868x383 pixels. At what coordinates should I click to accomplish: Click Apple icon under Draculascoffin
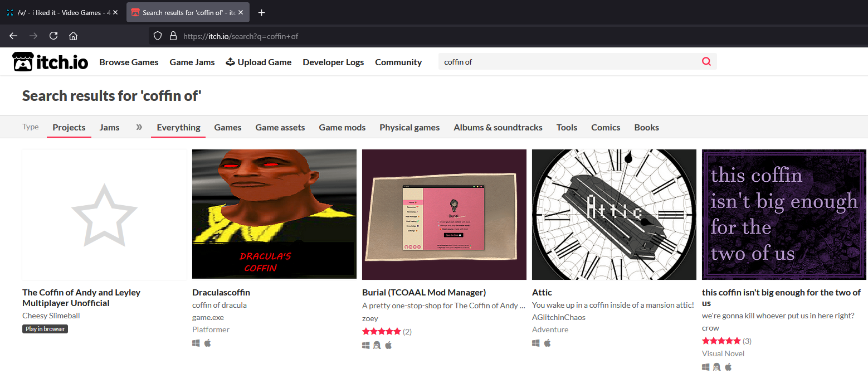[208, 343]
